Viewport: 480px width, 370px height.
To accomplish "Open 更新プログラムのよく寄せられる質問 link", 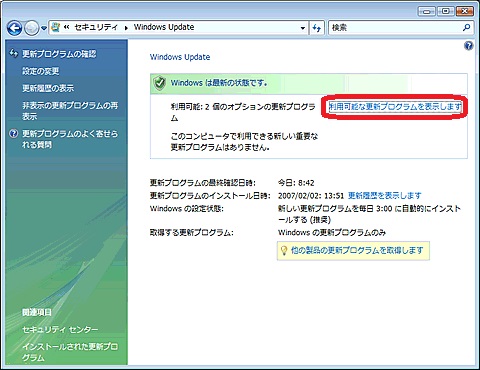I will click(x=70, y=139).
